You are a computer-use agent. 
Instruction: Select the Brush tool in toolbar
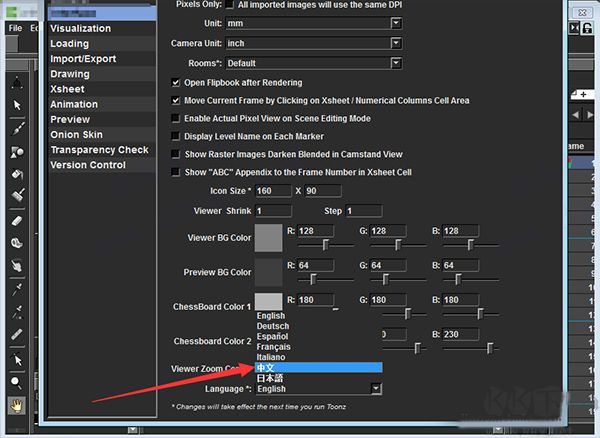point(17,129)
